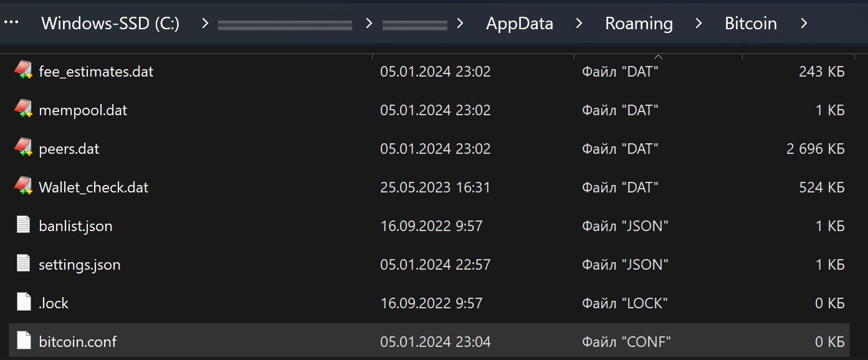
Task: Go to Windows-SSD (C:) drive
Action: click(110, 23)
